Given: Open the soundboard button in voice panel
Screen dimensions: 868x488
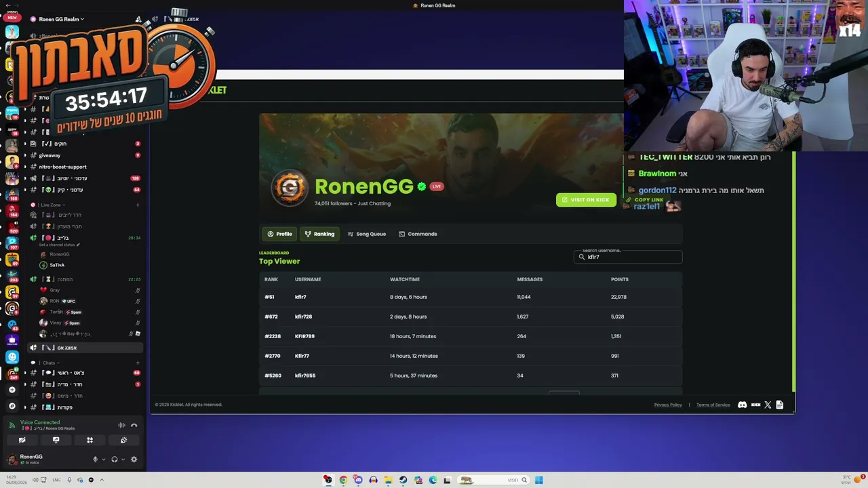Looking at the screenshot, I should (x=123, y=440).
